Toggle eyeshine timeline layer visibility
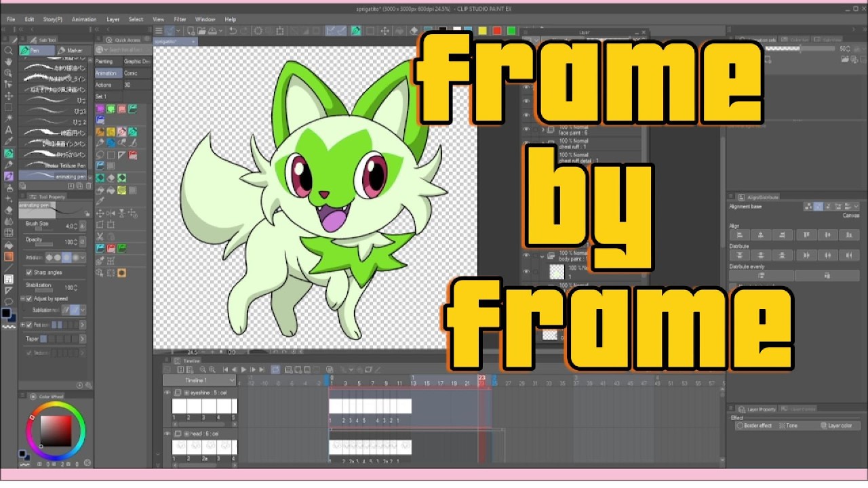This screenshot has height=488, width=868. coord(167,392)
